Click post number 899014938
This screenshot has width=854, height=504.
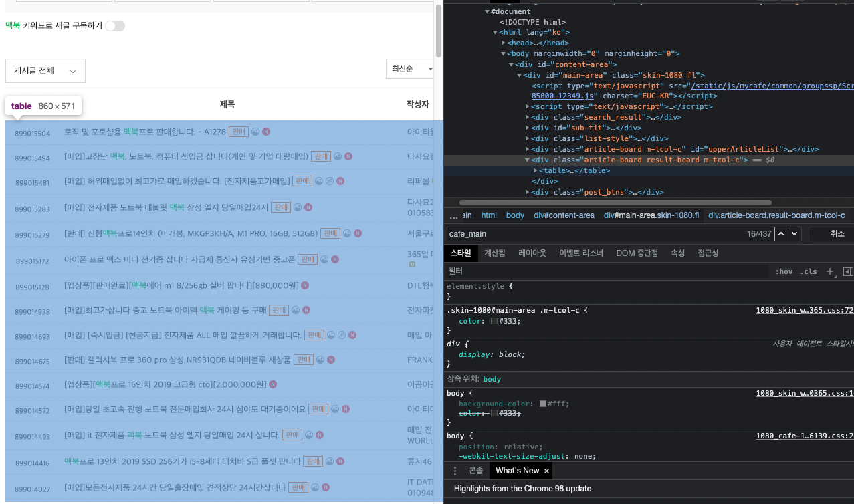[32, 312]
